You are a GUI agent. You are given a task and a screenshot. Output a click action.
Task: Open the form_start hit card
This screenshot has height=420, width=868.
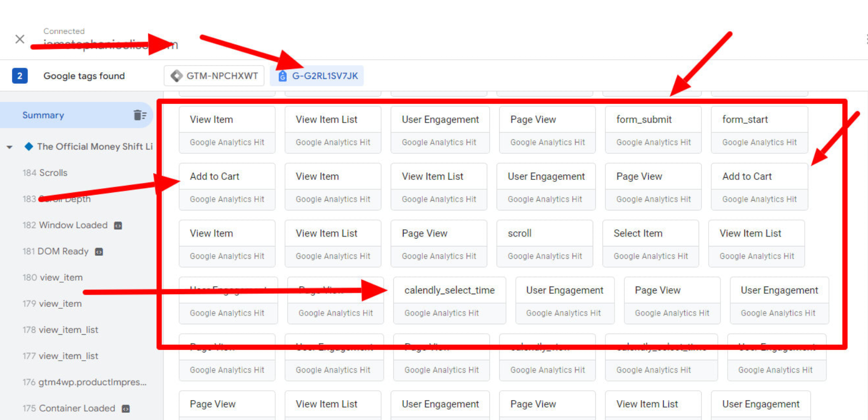tap(759, 129)
